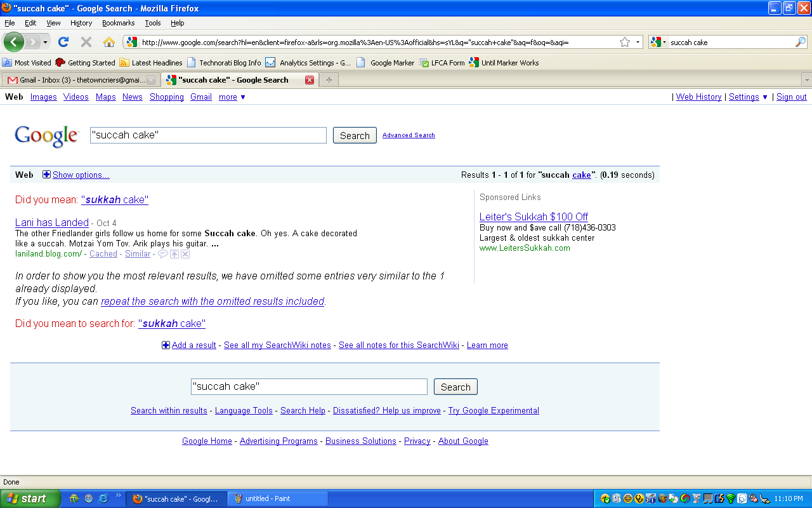Viewport: 812px width, 508px height.
Task: Open the search engine selector dropdown
Action: click(658, 42)
